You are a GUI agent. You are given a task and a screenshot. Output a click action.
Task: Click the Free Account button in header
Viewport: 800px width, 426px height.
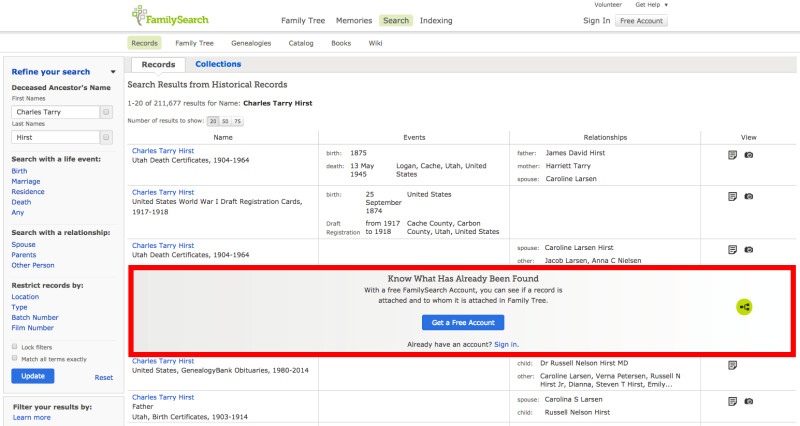[x=641, y=21]
